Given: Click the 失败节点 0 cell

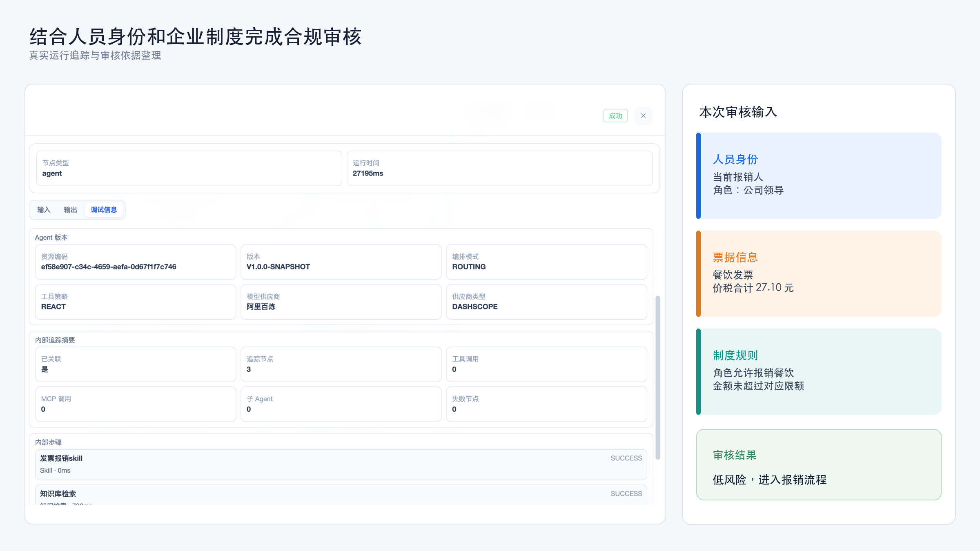Looking at the screenshot, I should (547, 404).
